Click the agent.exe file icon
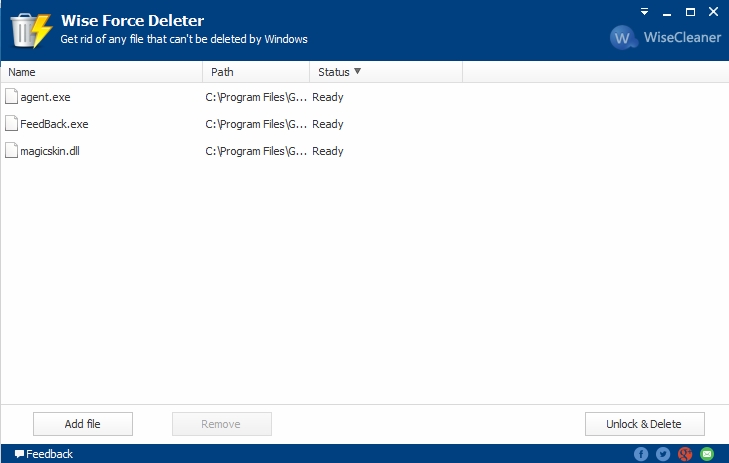Screen dimensions: 729x463 pos(11,96)
